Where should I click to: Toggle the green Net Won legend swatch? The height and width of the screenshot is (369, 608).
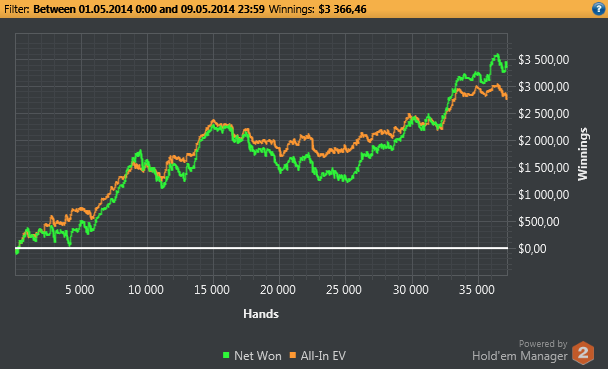pos(226,355)
